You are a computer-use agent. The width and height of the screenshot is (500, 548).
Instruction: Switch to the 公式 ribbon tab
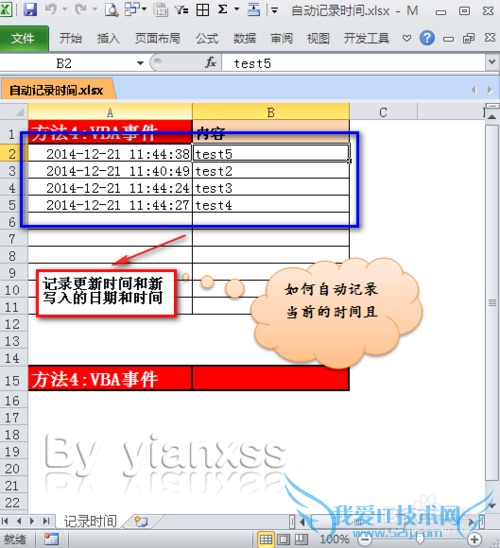(x=207, y=38)
